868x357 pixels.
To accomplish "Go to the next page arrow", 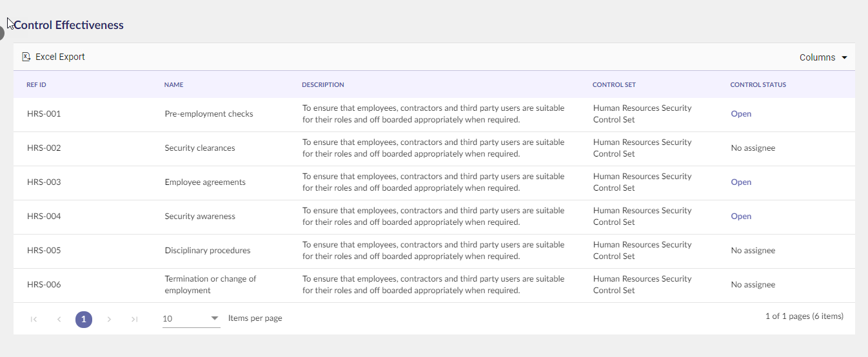I will [109, 319].
